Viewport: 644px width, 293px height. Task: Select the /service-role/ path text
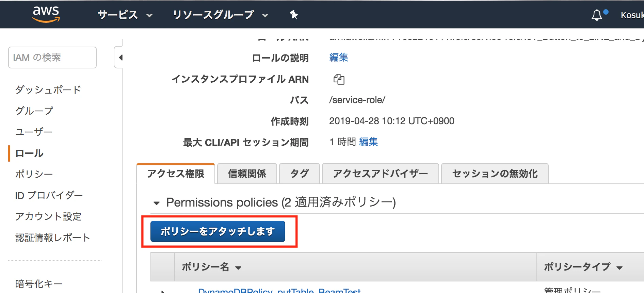click(x=357, y=100)
